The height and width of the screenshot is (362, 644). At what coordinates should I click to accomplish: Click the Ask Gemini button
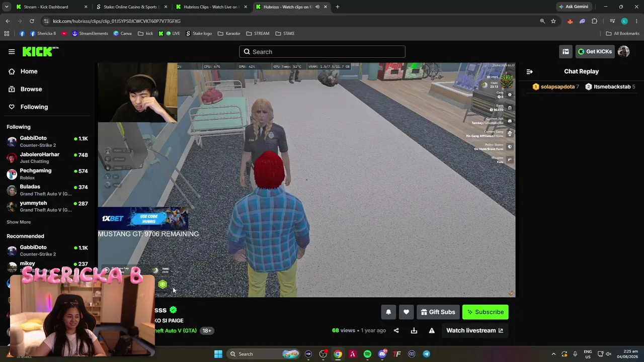573,7
